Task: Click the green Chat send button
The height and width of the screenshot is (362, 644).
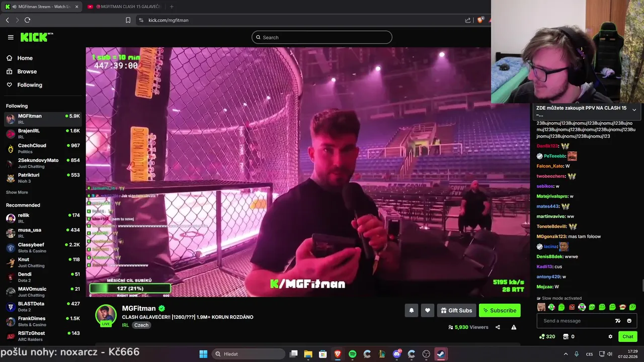Action: point(627,336)
